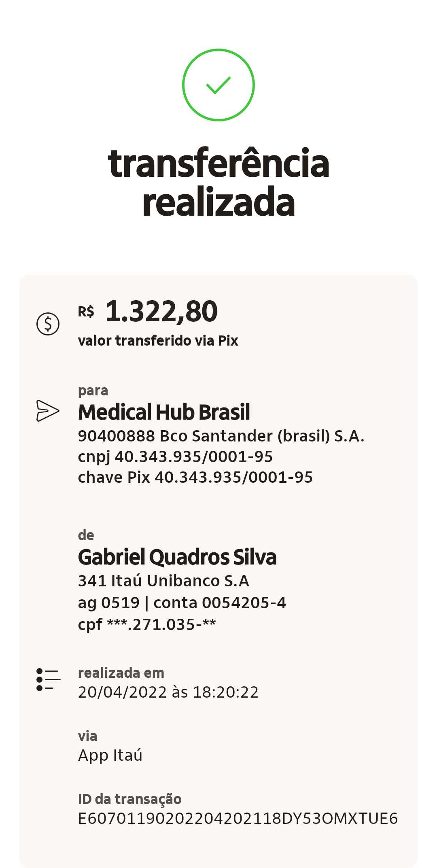
Task: Click the 341 Itaú Unibanco S.A line
Action: coord(163,581)
